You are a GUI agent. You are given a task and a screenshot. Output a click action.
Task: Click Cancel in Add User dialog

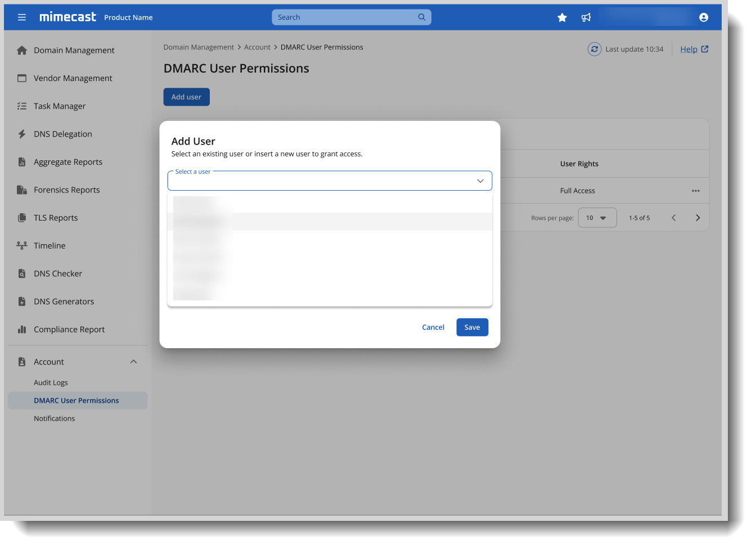[x=433, y=327]
